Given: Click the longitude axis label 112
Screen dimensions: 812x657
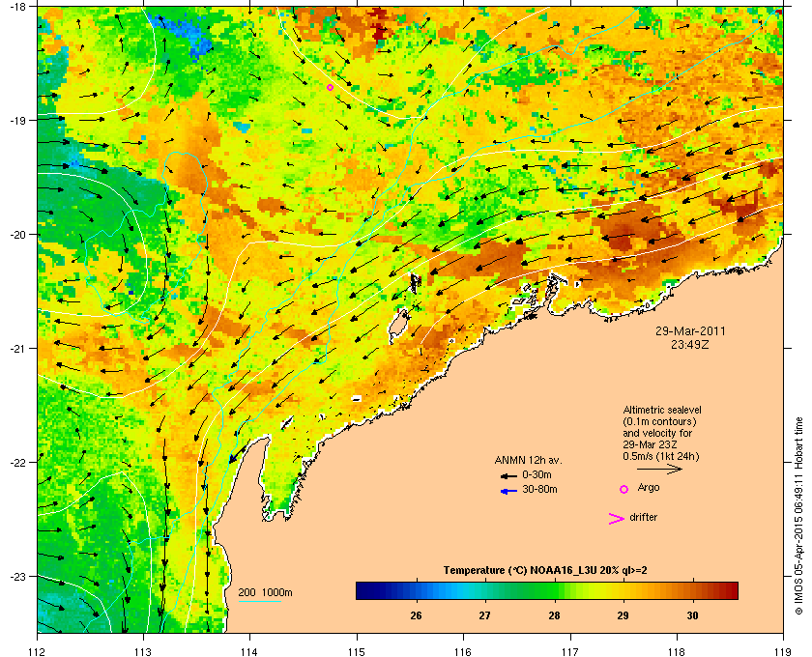Looking at the screenshot, I should pos(38,651).
